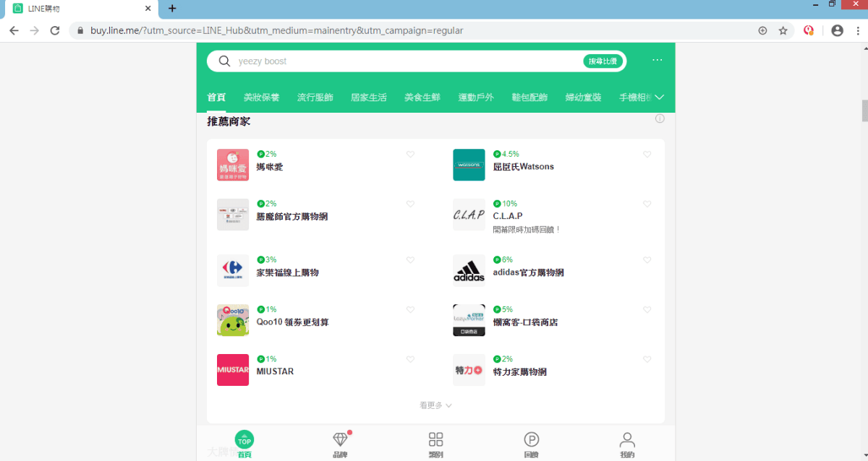Open the 特力家購物網 store link
This screenshot has width=868, height=461.
click(520, 372)
